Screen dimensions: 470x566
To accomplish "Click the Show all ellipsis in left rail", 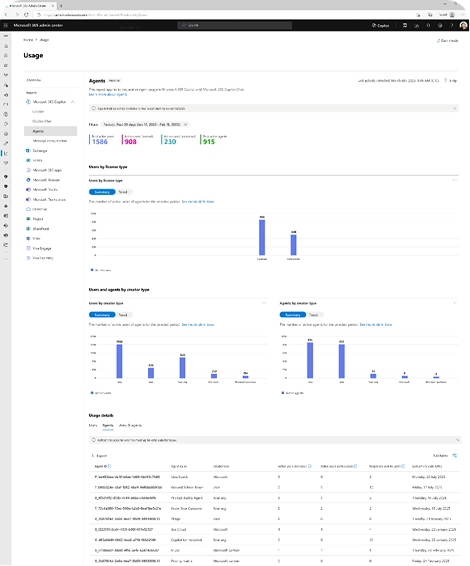I will 5,258.
